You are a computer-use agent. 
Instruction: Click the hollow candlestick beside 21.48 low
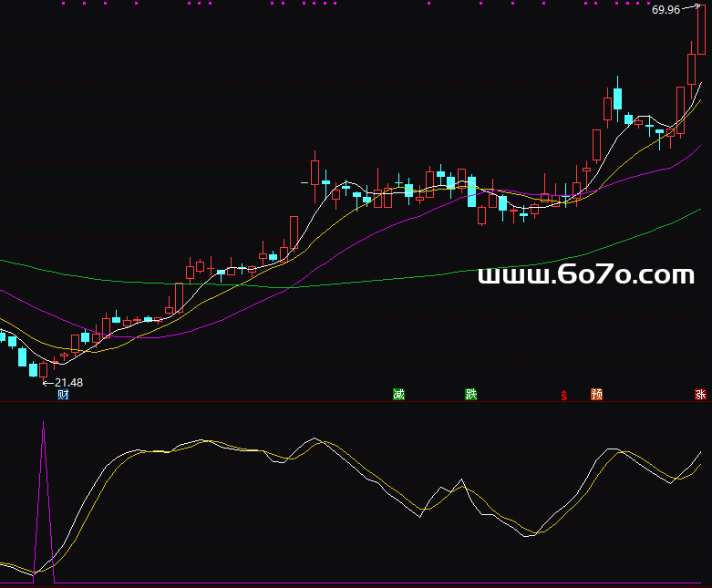coord(43,369)
